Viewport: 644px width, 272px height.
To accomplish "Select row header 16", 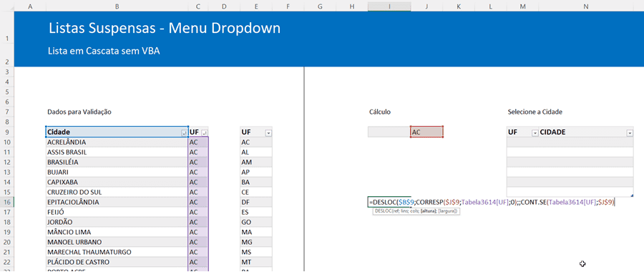I will click(x=7, y=202).
